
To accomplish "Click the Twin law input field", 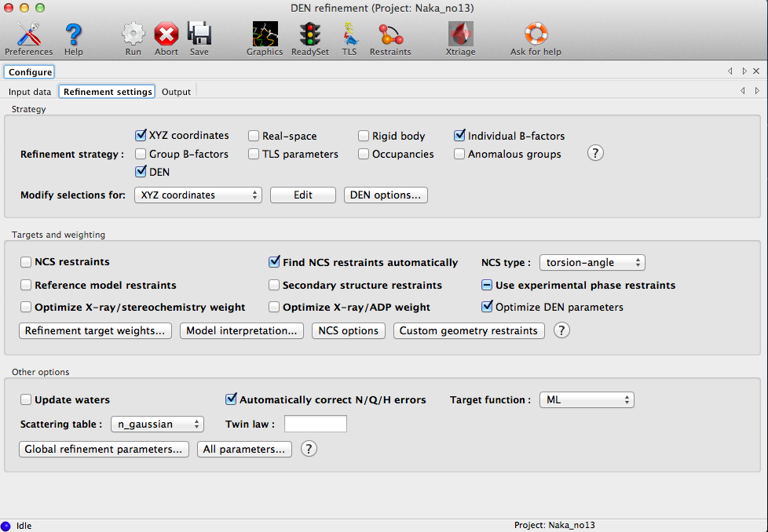I will [315, 425].
